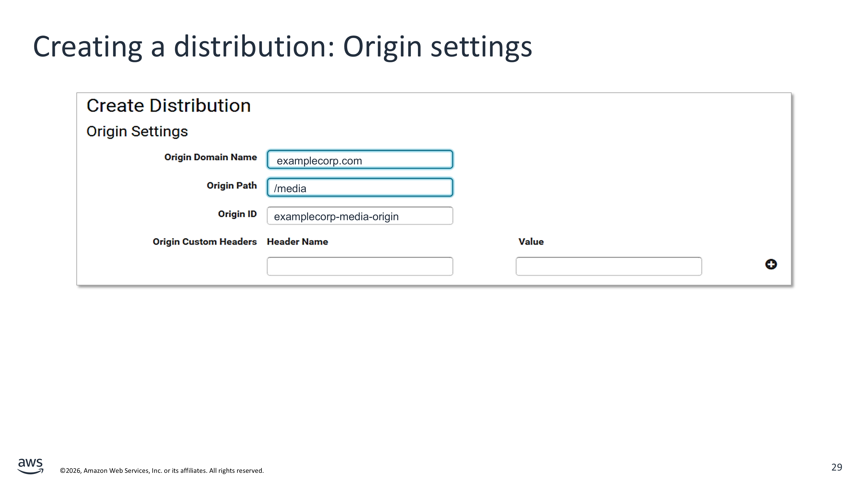Click the Amazon Web Services copyright text
This screenshot has width=868, height=488.
[x=162, y=470]
